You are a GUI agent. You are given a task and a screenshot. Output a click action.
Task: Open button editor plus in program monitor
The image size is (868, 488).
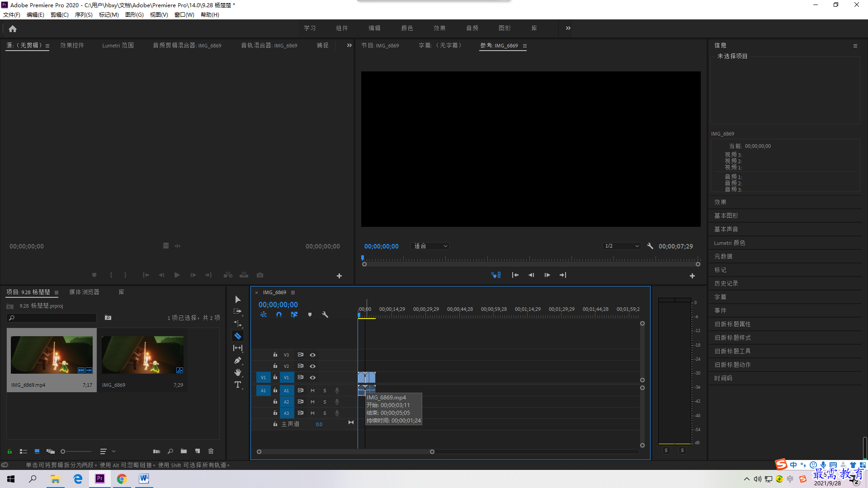point(692,276)
